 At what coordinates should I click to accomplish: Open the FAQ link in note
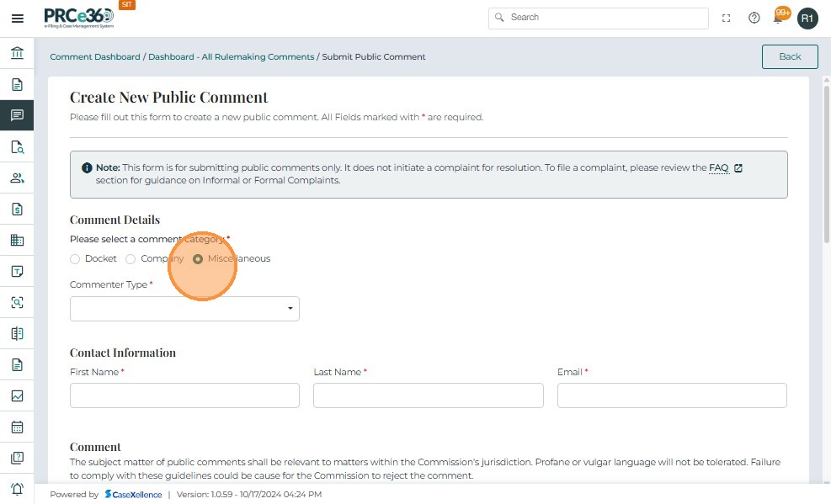coord(718,168)
